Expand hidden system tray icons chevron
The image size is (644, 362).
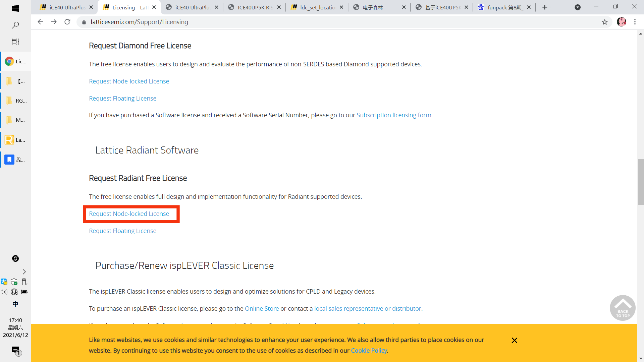pos(24,272)
